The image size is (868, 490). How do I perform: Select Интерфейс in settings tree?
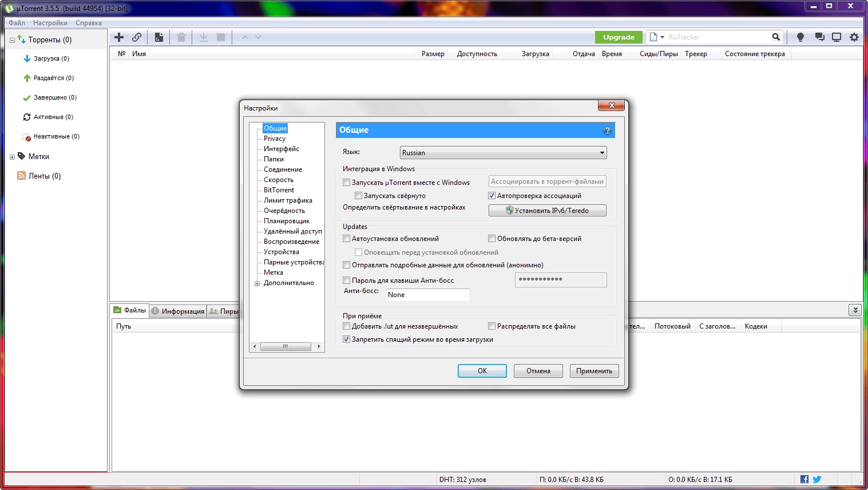282,149
